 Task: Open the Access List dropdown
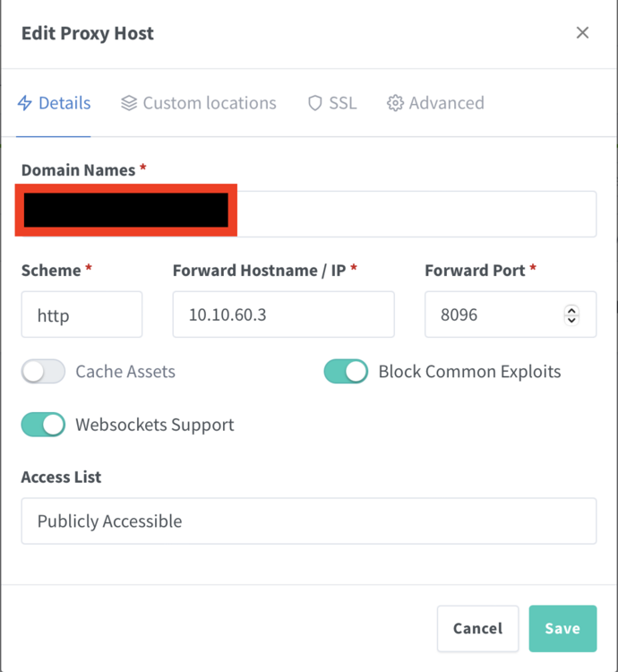[309, 521]
